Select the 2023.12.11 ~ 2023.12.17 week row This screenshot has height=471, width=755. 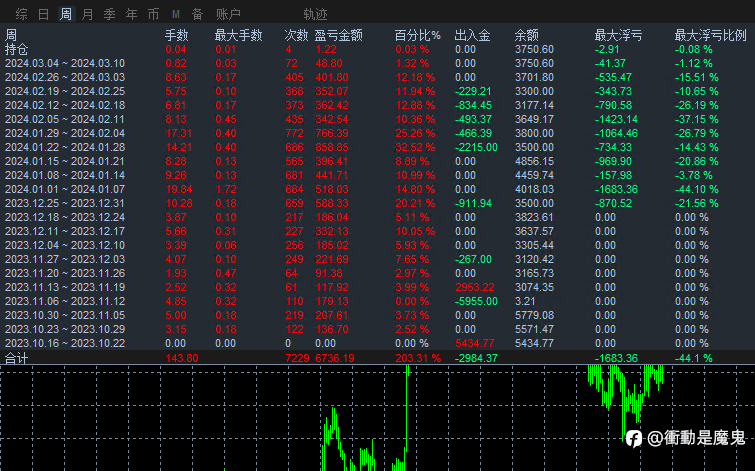(378, 231)
